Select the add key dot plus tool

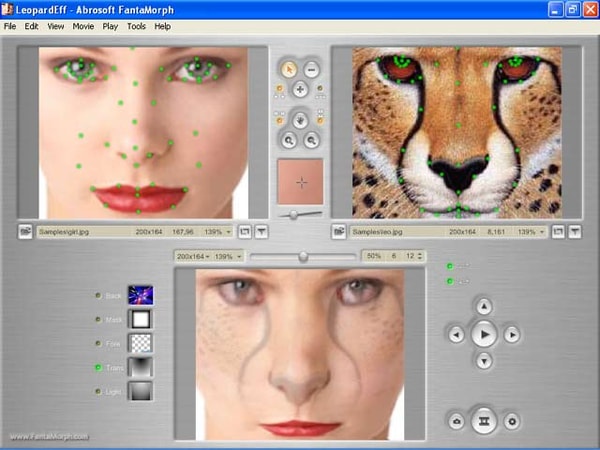pyautogui.click(x=300, y=90)
